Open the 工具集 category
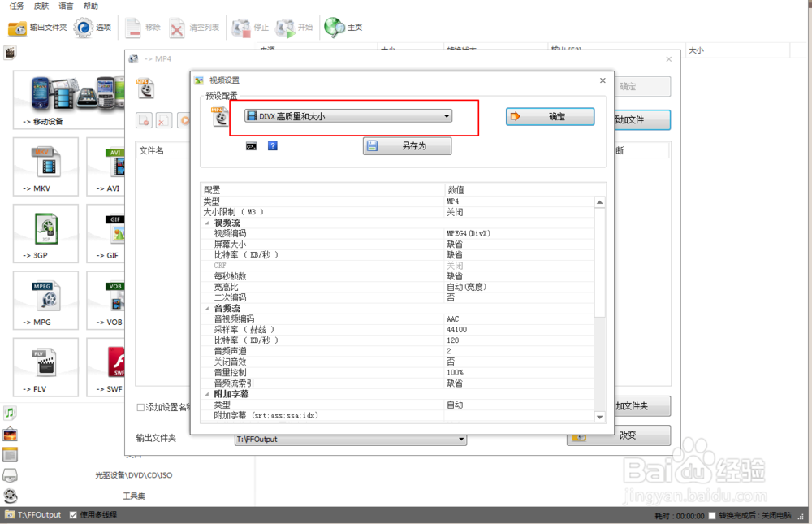Image resolution: width=812 pixels, height=524 pixels. coord(134,496)
